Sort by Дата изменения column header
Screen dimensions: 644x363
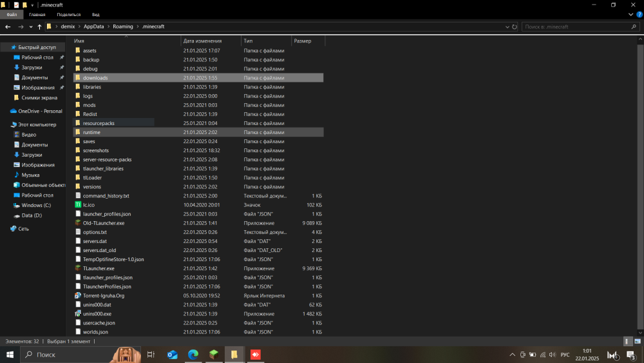(211, 41)
